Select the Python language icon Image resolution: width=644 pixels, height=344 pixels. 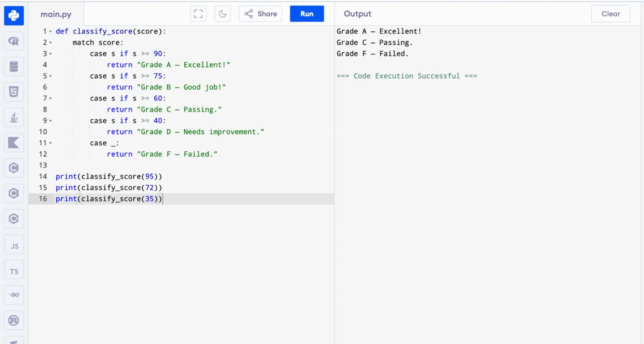pyautogui.click(x=14, y=16)
